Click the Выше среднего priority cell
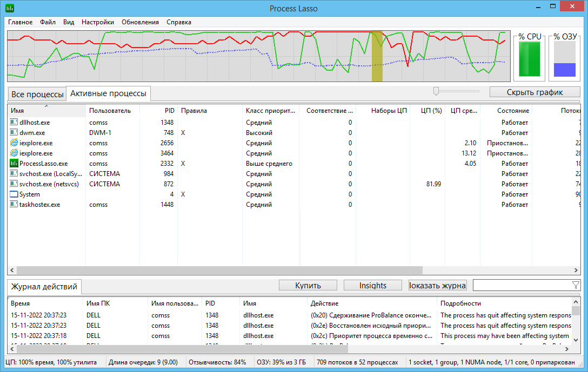Screen dimensions: 588x372 point(269,164)
